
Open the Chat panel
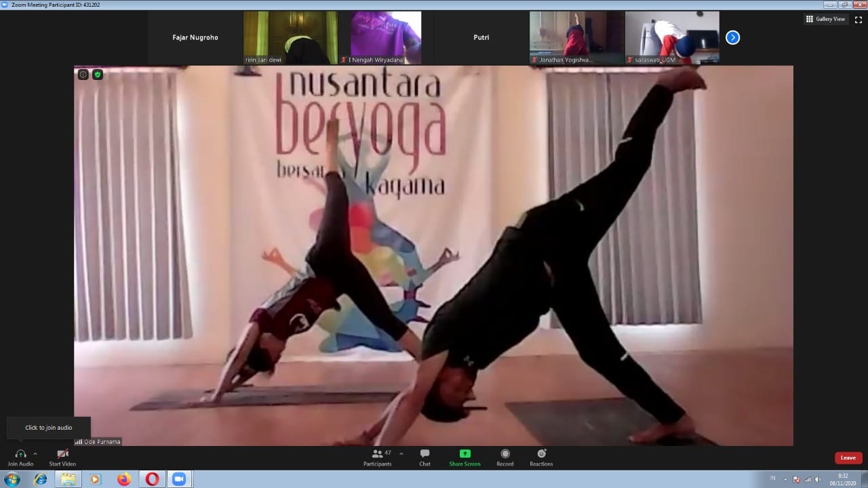tap(425, 454)
